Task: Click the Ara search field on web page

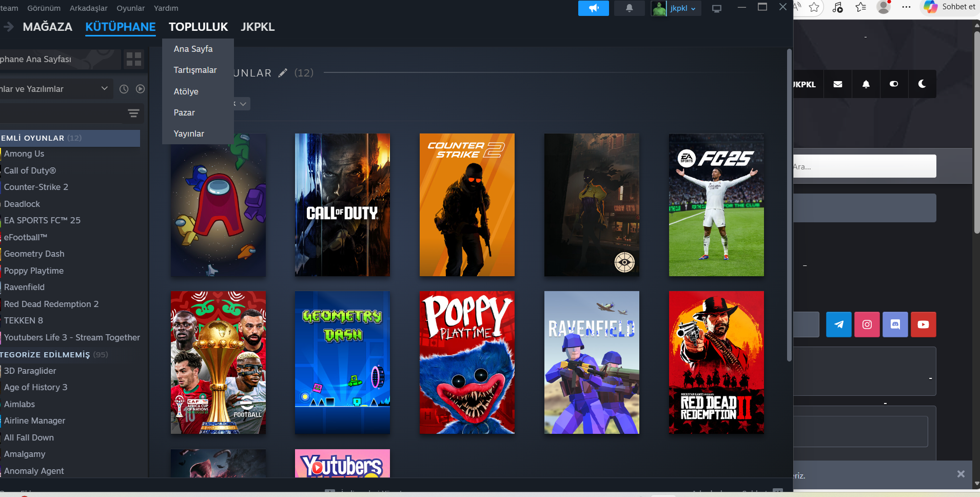Action: (865, 166)
